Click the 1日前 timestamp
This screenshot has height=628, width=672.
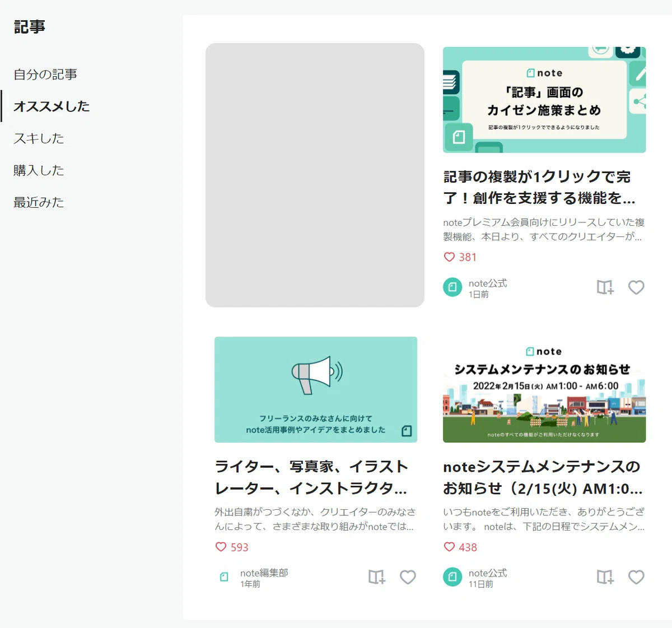coord(479,295)
